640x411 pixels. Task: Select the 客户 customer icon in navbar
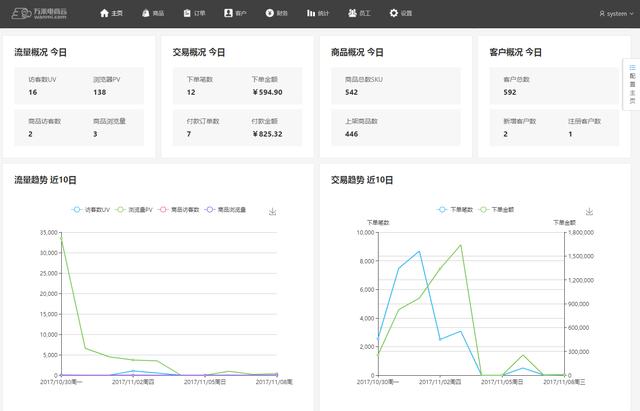click(x=228, y=13)
